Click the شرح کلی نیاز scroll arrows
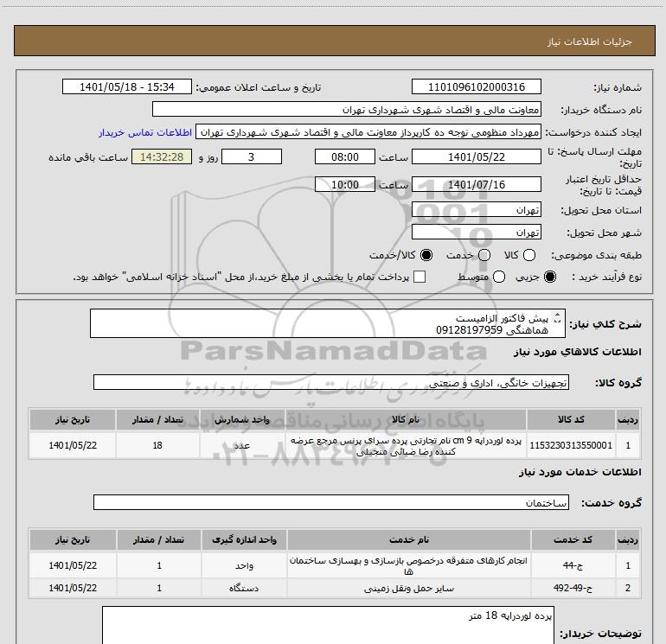 pyautogui.click(x=558, y=317)
